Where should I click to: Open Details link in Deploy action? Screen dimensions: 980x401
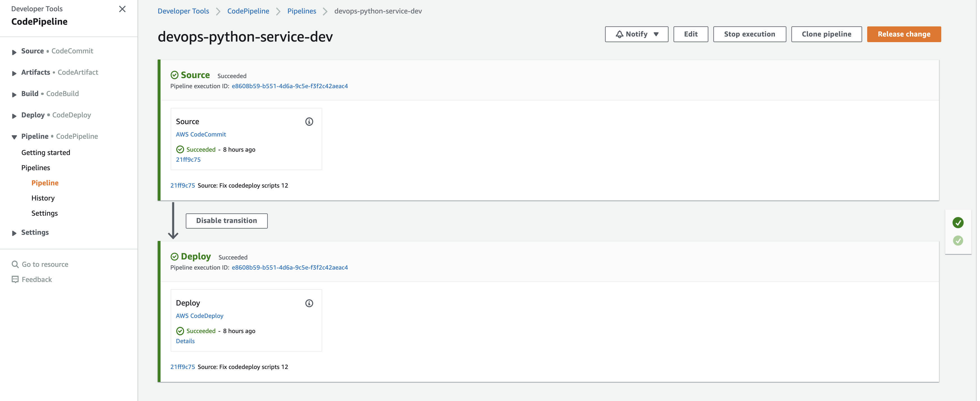click(185, 341)
